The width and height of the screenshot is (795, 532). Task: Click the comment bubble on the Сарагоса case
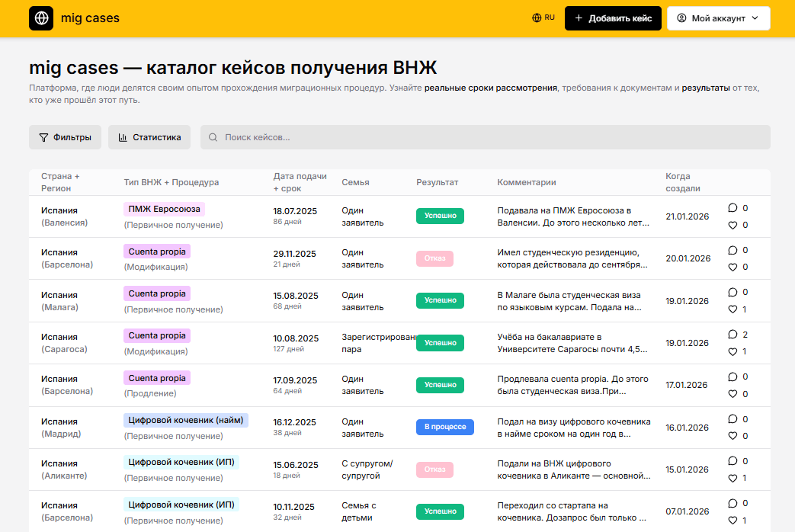pos(732,334)
